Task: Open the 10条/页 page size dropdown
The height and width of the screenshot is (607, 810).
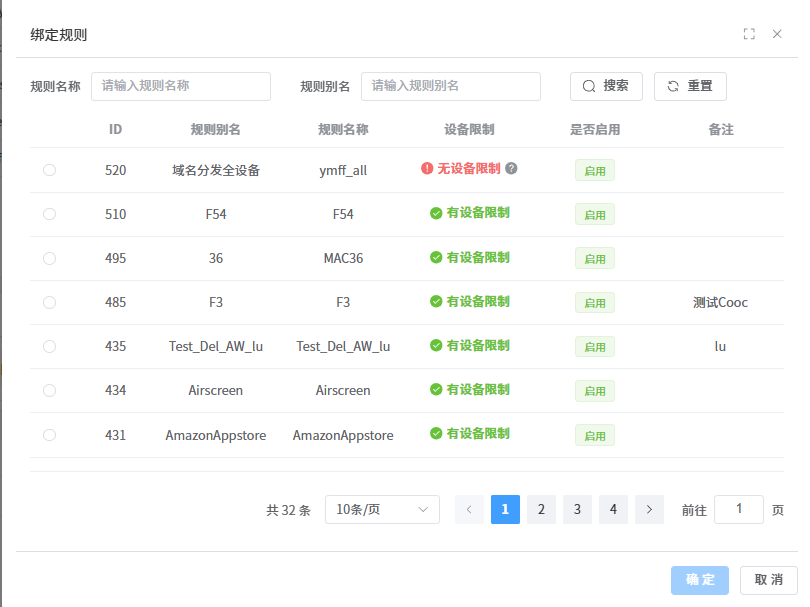Action: (x=382, y=509)
